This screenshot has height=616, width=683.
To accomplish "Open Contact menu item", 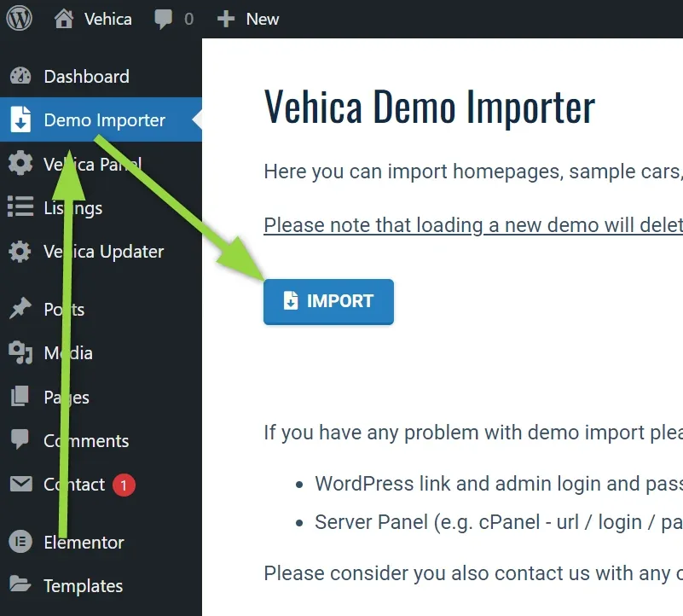I will click(74, 485).
